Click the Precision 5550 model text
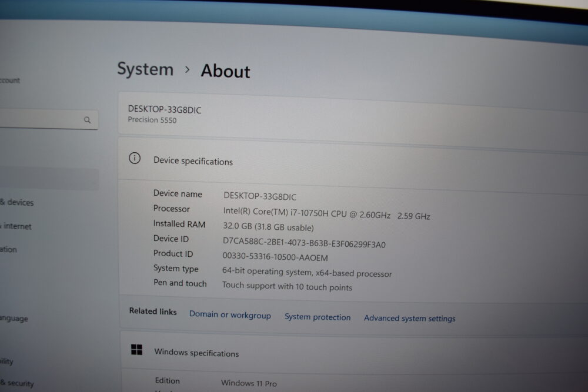Screen dimensions: 588x392 [x=152, y=120]
